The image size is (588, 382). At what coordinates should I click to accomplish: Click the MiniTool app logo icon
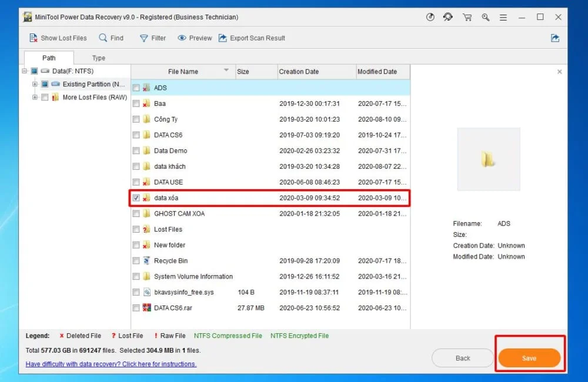point(28,17)
